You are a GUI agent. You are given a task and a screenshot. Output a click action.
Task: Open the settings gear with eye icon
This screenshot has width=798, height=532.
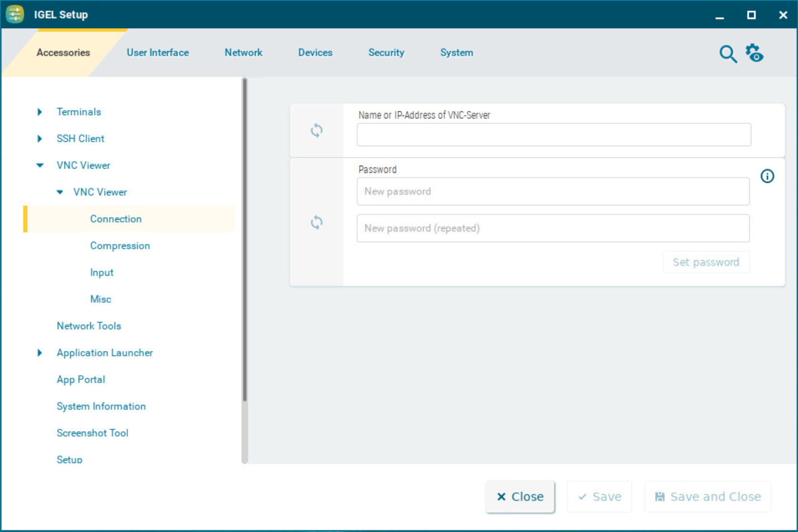click(x=755, y=53)
